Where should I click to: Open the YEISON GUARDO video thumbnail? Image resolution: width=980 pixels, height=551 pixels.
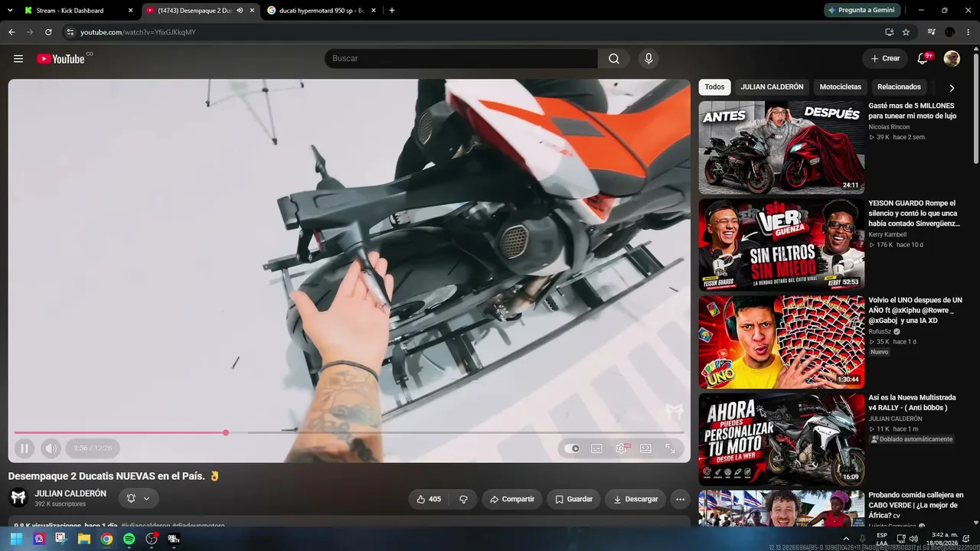[782, 244]
